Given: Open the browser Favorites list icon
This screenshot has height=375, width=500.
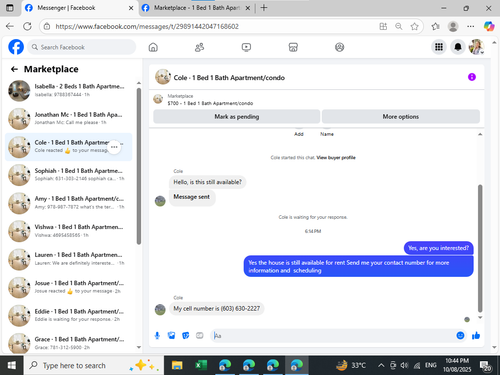Looking at the screenshot, I should [x=435, y=26].
